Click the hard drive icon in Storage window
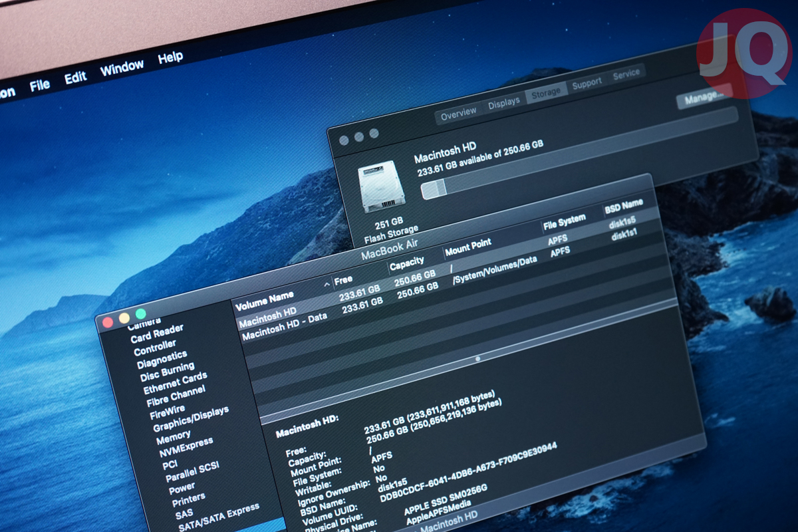Image resolution: width=798 pixels, height=532 pixels. (381, 187)
